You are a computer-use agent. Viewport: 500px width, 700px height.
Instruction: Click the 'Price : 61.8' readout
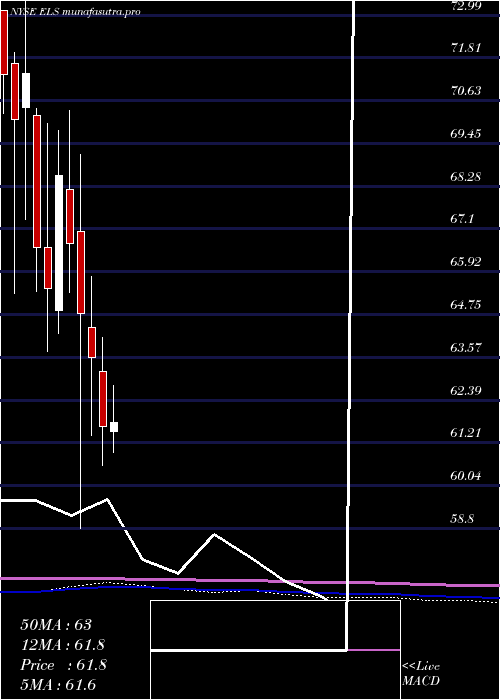(63, 665)
